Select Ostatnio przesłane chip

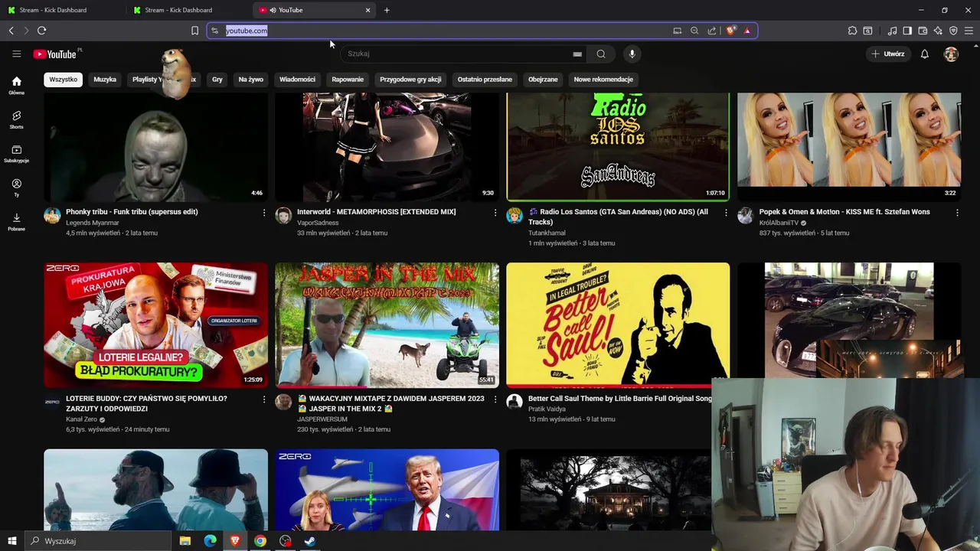485,80
